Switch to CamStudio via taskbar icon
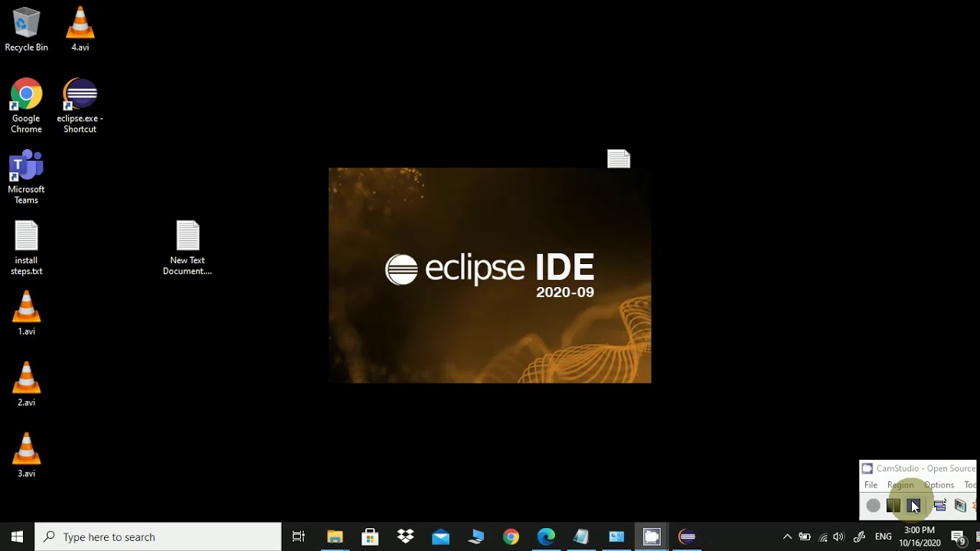 pyautogui.click(x=652, y=536)
